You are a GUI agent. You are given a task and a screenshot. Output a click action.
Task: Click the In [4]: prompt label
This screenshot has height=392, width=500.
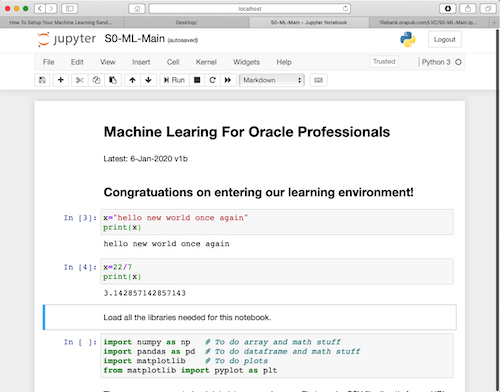[80, 267]
